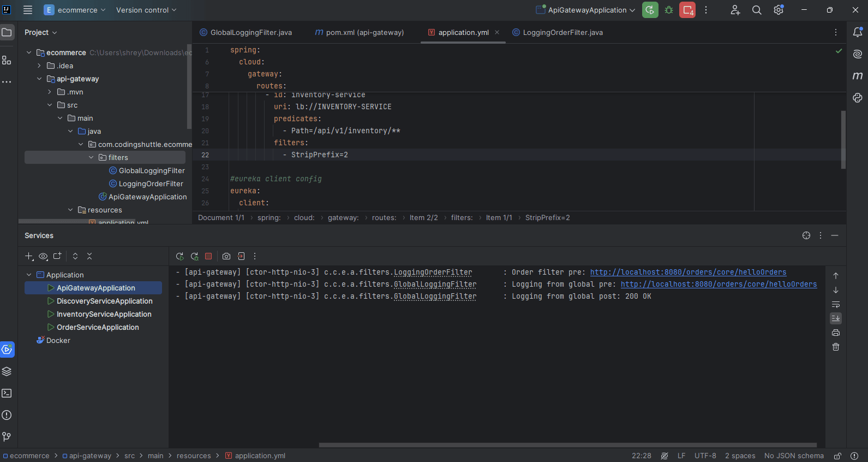Image resolution: width=868 pixels, height=462 pixels.
Task: Open the Problems tool window
Action: pos(7,415)
